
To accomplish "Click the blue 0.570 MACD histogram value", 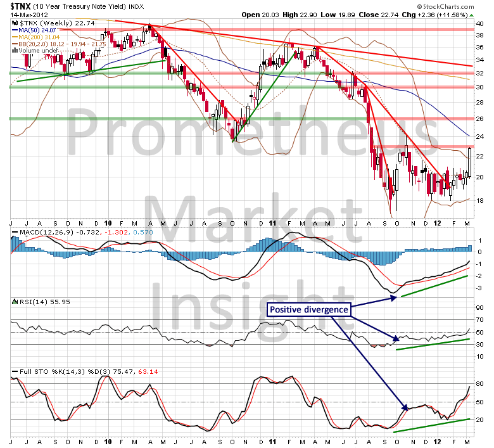I will [x=142, y=233].
